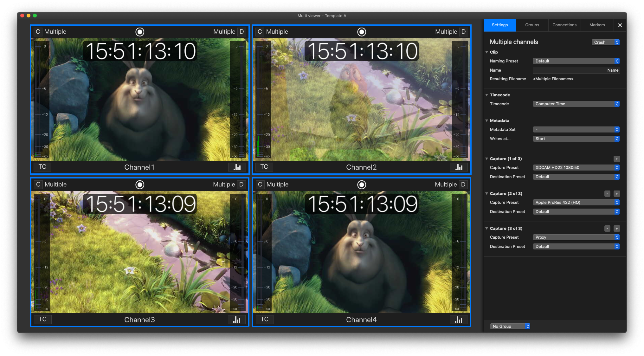Image resolution: width=644 pixels, height=356 pixels.
Task: Click the D button on Channel1
Action: pos(242,32)
